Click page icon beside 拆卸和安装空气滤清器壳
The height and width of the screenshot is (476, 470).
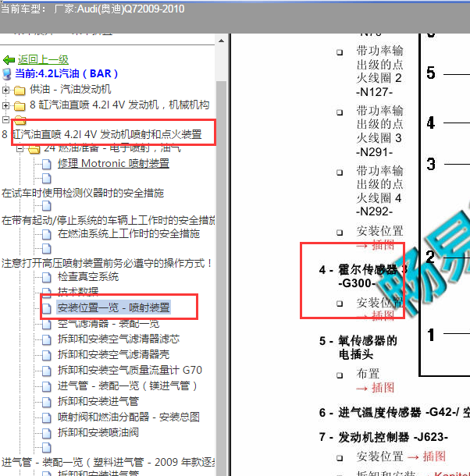point(46,355)
